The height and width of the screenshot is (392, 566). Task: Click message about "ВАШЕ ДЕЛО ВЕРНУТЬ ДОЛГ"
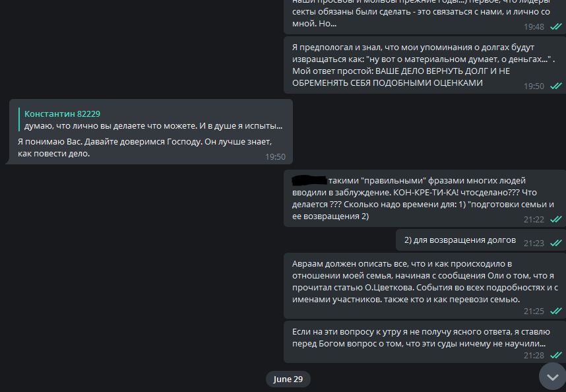(425, 65)
